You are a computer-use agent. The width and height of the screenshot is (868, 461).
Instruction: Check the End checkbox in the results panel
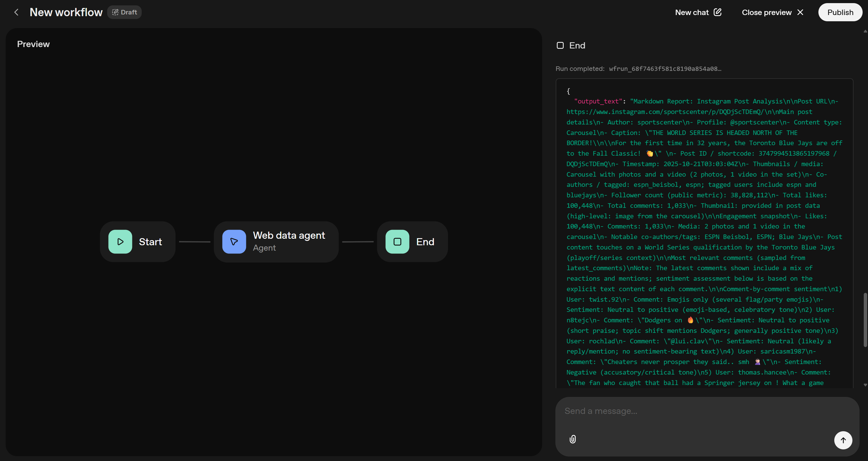coord(560,45)
